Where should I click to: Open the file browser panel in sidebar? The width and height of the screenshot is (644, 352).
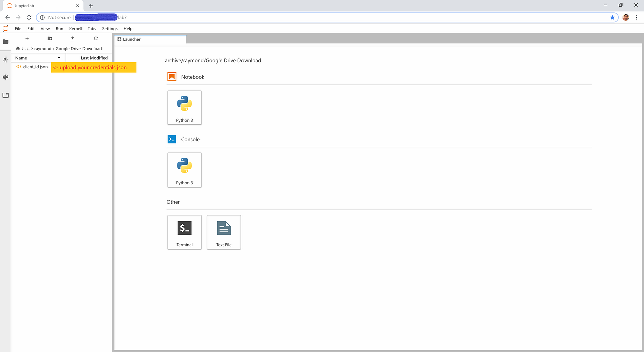coord(5,41)
